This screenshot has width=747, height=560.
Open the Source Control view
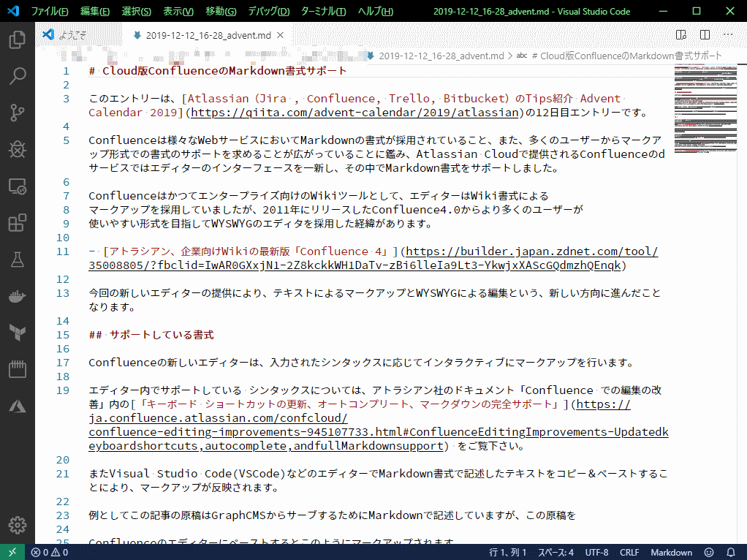click(17, 113)
